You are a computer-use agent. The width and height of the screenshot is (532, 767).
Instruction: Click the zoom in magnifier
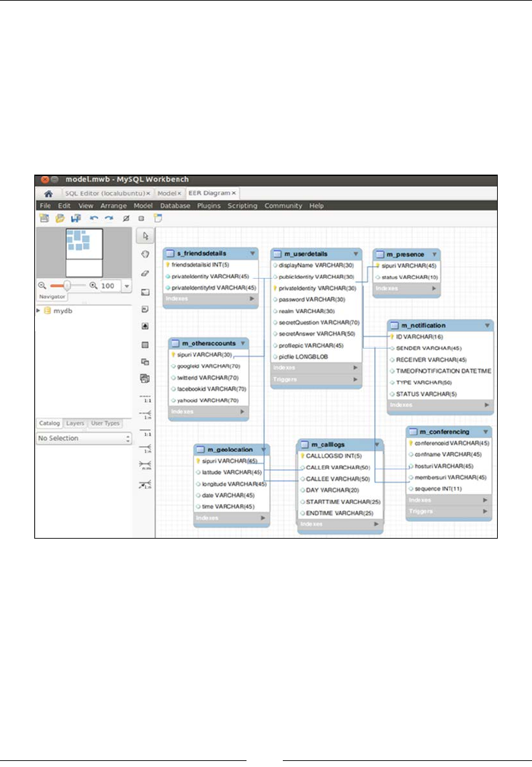point(93,285)
